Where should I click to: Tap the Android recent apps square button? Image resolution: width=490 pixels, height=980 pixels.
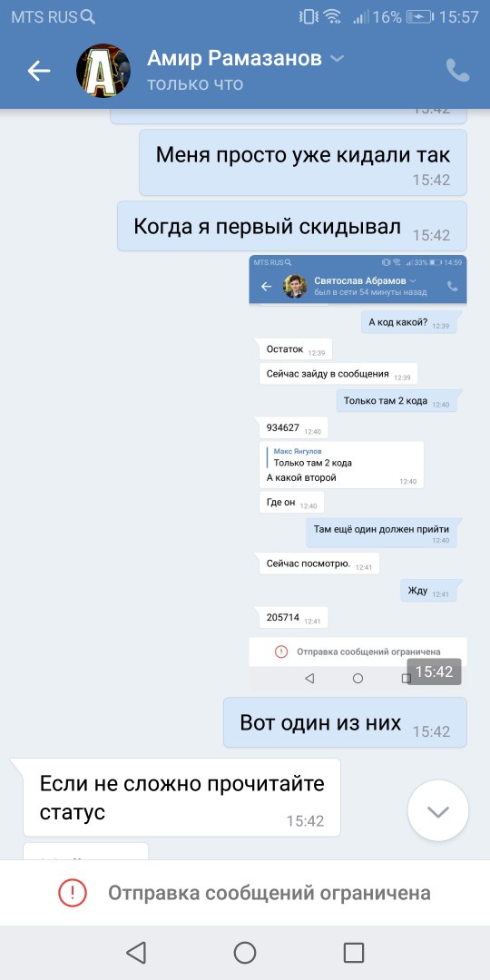(x=354, y=953)
